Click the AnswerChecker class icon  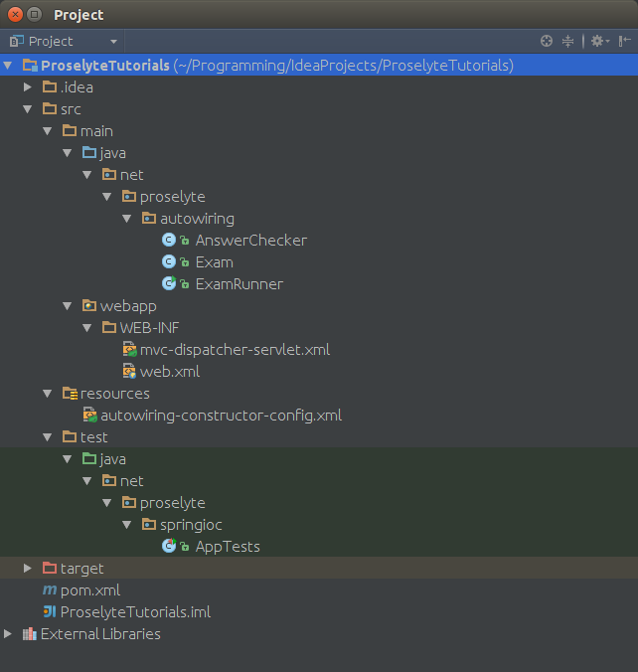coord(169,241)
